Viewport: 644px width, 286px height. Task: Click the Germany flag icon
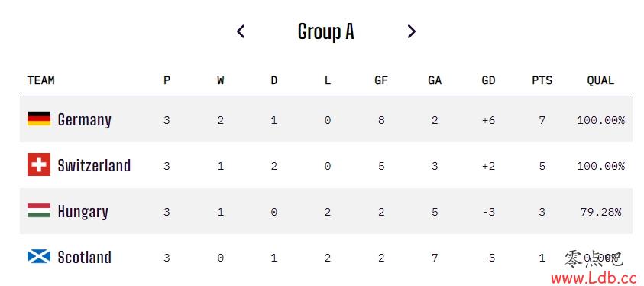(39, 119)
